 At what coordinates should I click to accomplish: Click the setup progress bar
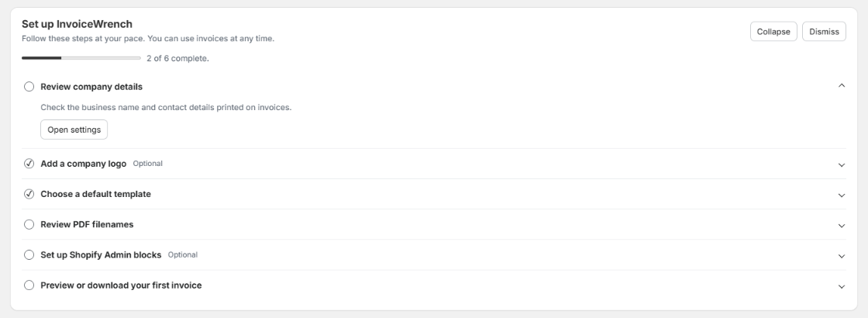tap(81, 58)
